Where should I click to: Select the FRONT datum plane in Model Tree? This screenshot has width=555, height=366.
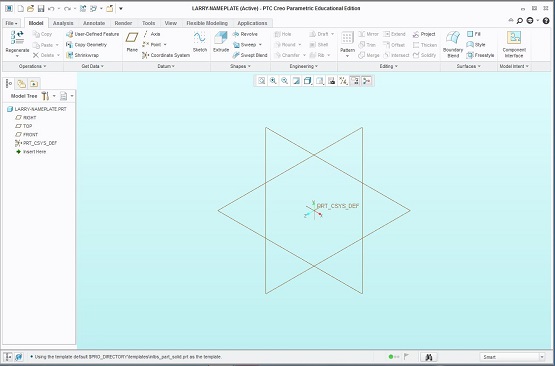click(27, 135)
